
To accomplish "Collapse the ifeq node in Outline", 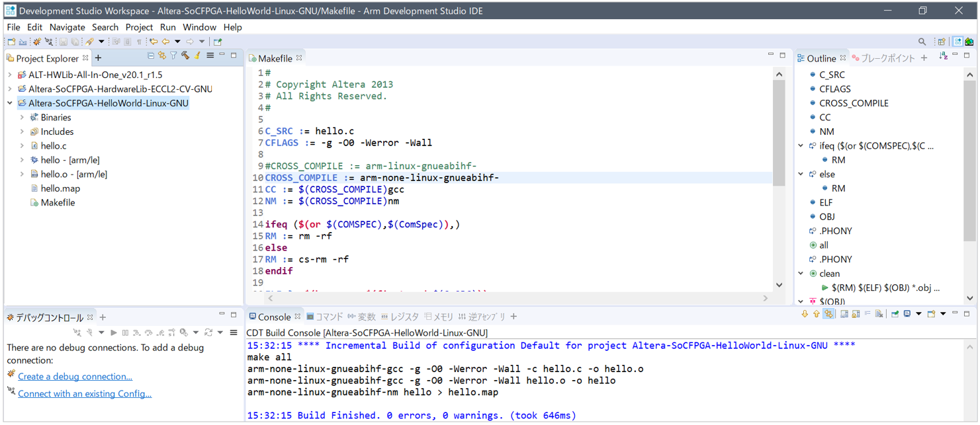I will [x=801, y=145].
